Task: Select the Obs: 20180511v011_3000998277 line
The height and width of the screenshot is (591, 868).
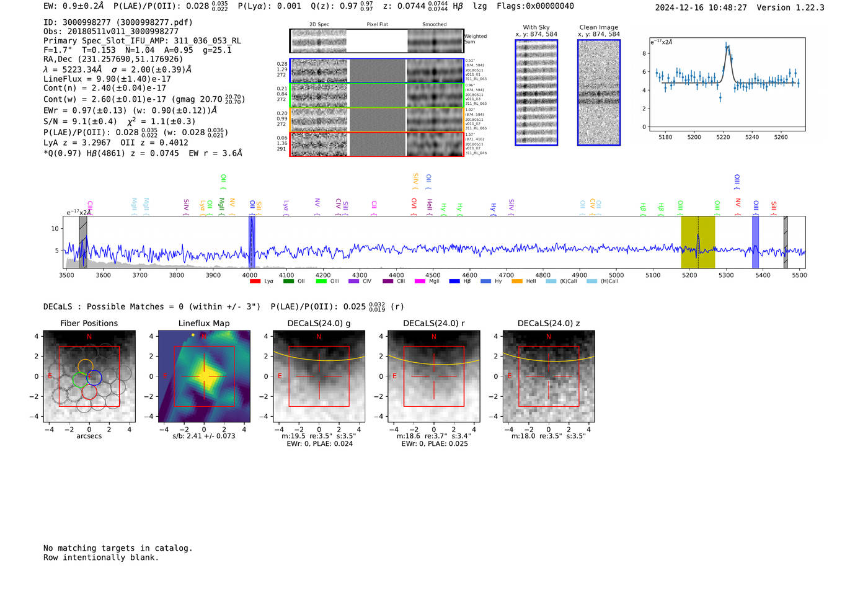Action: [111, 32]
